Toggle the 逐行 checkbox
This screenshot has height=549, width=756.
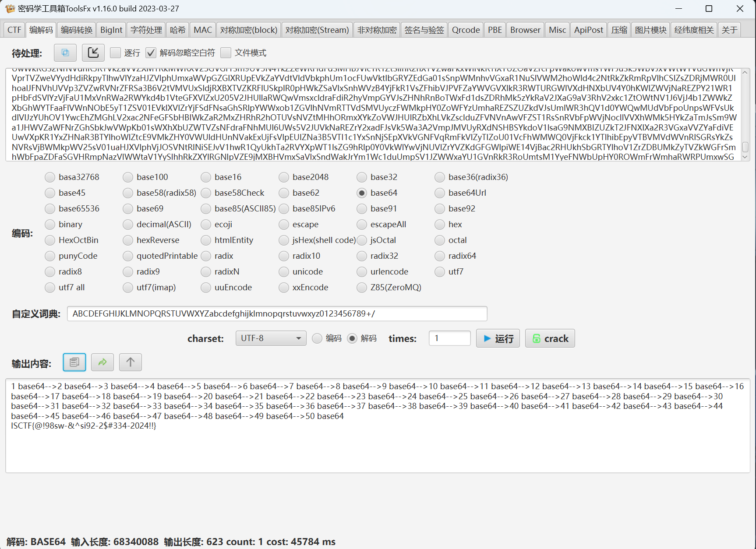point(115,53)
